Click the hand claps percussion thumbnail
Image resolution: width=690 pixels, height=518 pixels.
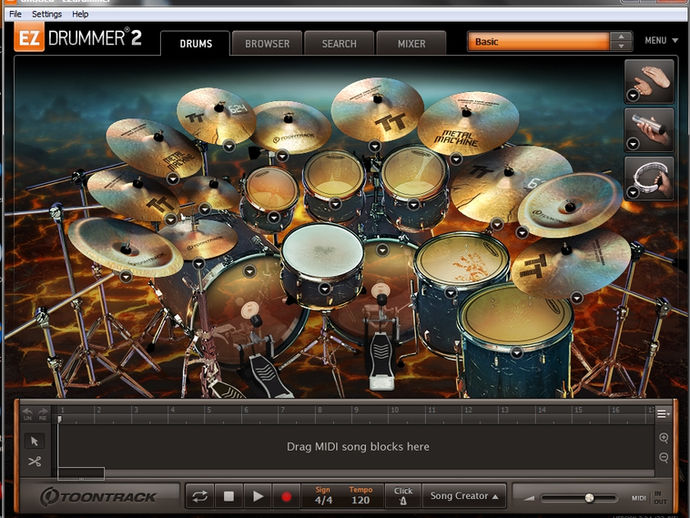click(650, 81)
